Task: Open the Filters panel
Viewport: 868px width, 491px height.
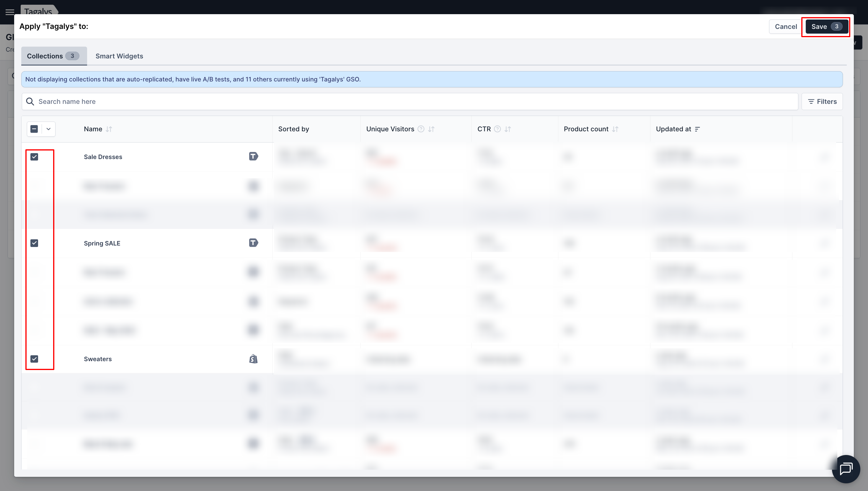Action: tap(822, 102)
